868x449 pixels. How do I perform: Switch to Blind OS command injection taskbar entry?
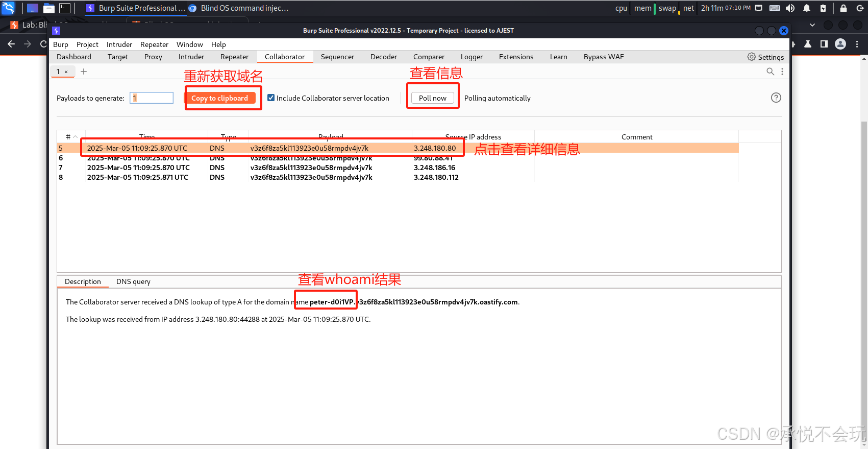(x=238, y=8)
